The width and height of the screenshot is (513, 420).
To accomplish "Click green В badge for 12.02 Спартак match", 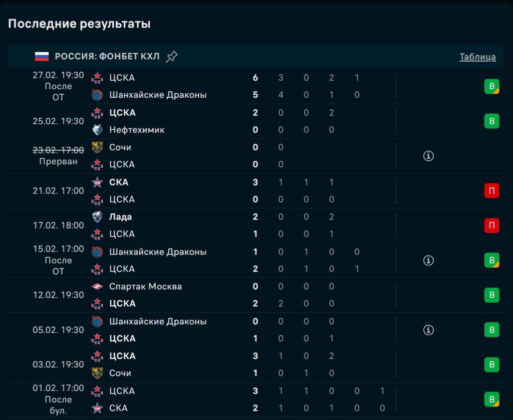I will tap(491, 295).
